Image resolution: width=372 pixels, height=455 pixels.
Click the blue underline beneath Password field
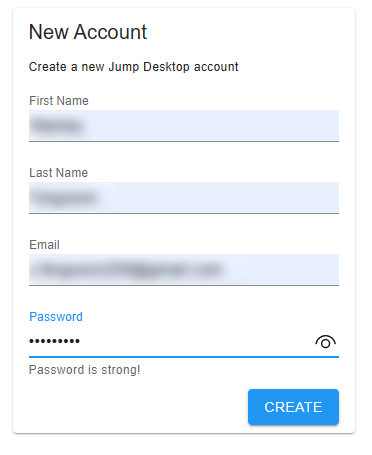tap(184, 357)
